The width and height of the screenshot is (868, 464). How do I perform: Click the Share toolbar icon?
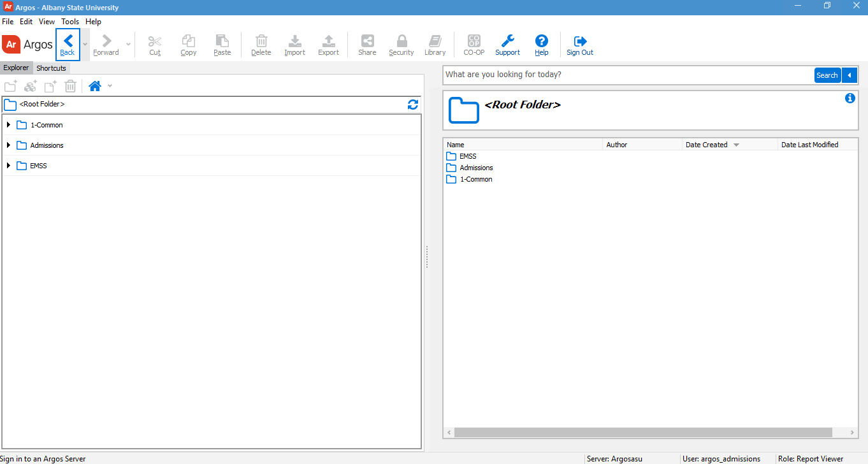367,45
